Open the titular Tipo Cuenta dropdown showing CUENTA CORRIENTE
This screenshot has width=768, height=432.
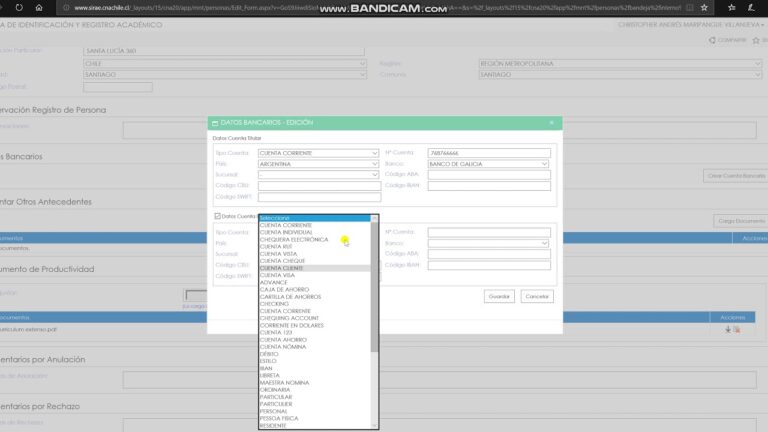tap(318, 153)
